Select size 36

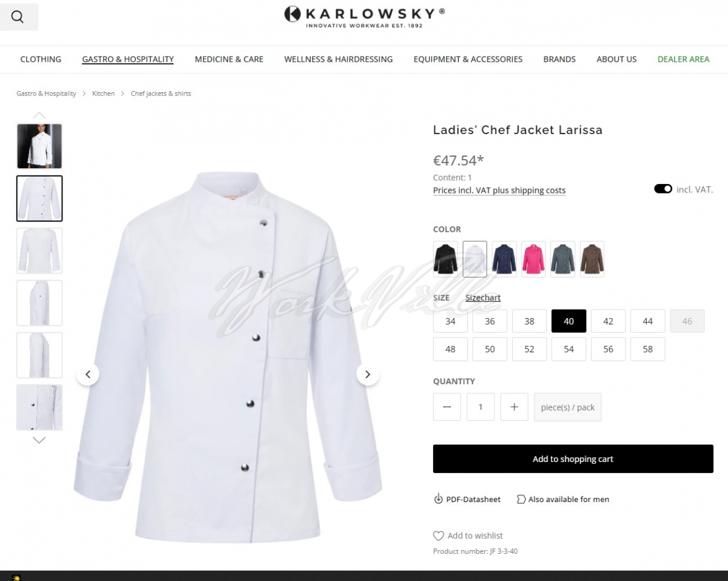click(x=490, y=321)
